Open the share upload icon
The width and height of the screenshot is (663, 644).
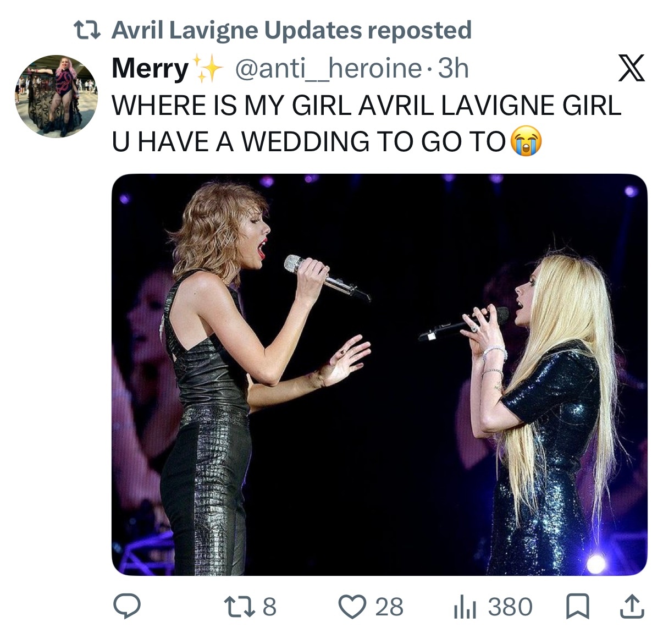pyautogui.click(x=632, y=607)
